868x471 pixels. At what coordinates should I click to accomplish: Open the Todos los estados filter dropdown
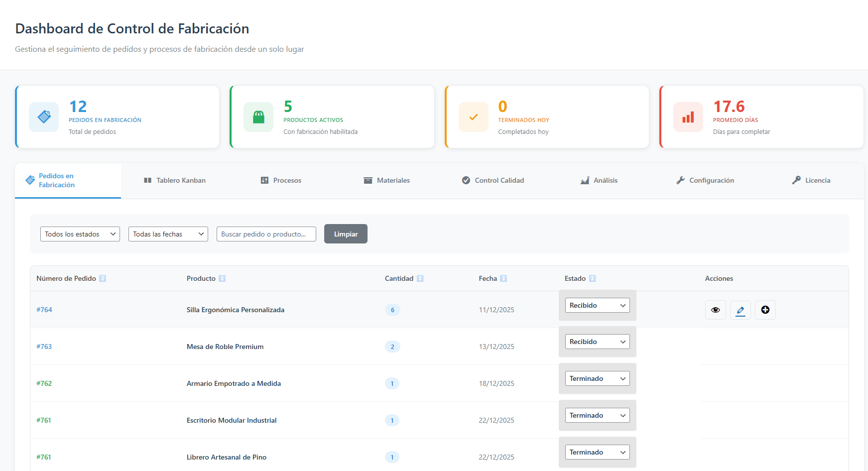(x=80, y=234)
